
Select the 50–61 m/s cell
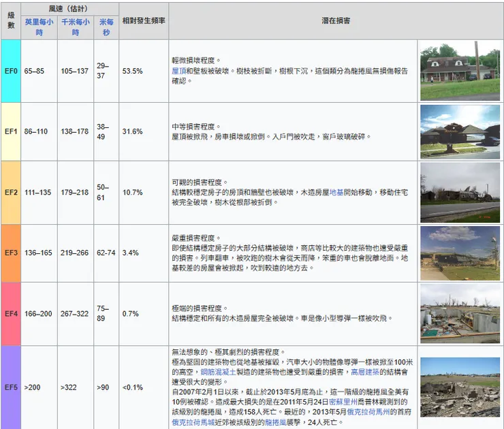(106, 193)
